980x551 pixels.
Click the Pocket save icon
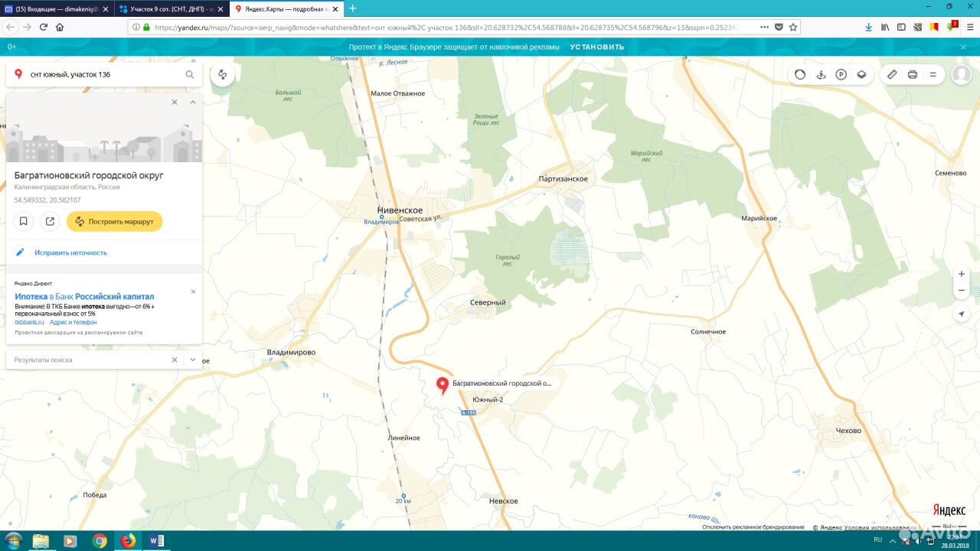tap(779, 27)
